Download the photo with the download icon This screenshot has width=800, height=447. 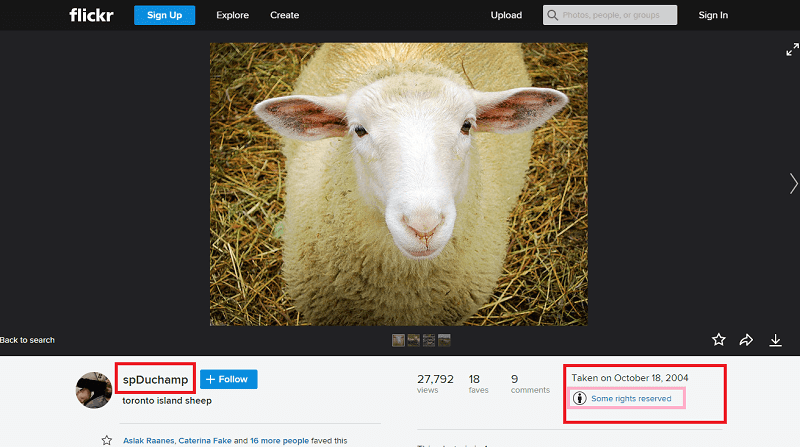pyautogui.click(x=776, y=340)
